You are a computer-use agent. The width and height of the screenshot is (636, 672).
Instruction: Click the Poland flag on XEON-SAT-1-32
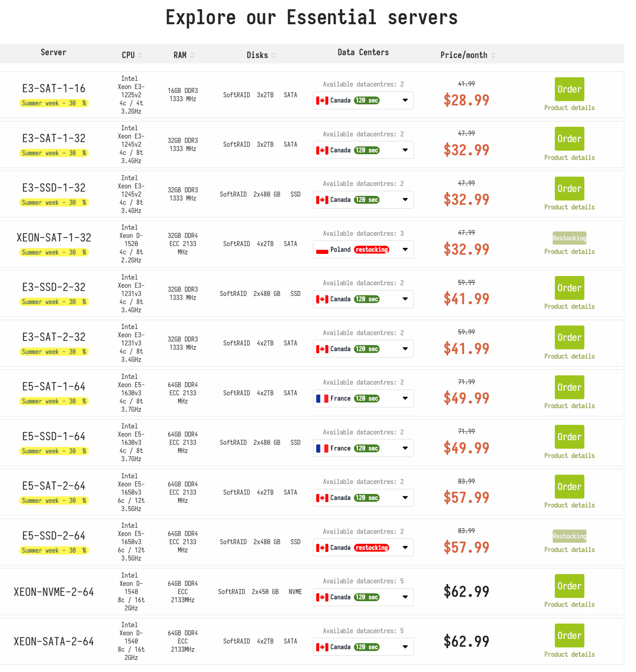pos(322,250)
